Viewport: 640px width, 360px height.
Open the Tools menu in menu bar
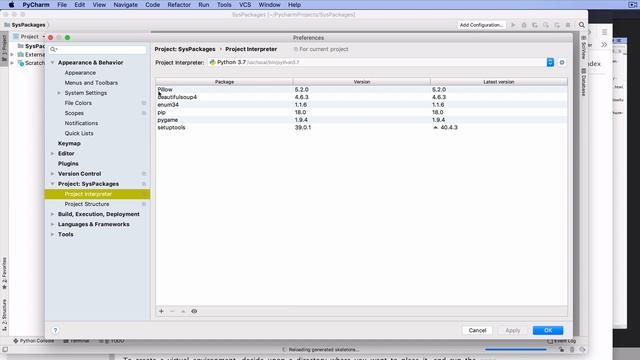(224, 5)
